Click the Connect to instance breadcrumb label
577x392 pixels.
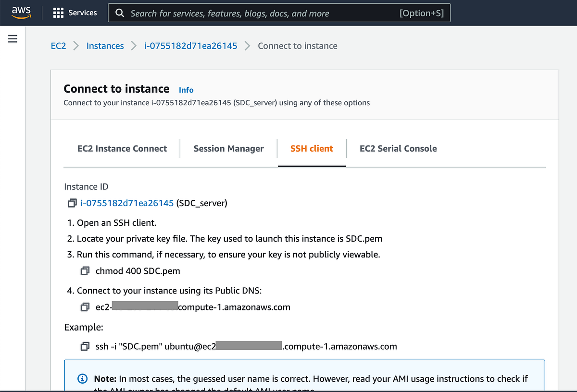(x=297, y=46)
